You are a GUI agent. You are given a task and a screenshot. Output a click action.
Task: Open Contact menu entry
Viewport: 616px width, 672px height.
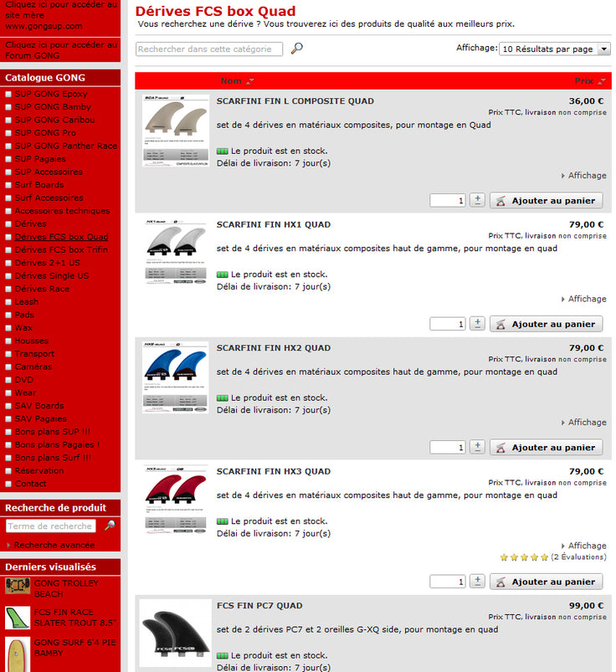click(x=30, y=484)
